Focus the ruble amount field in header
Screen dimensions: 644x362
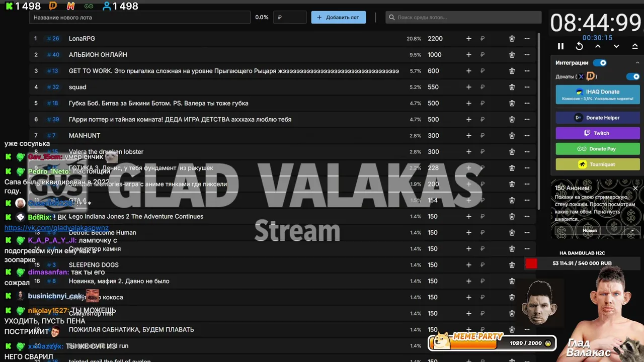pyautogui.click(x=290, y=17)
